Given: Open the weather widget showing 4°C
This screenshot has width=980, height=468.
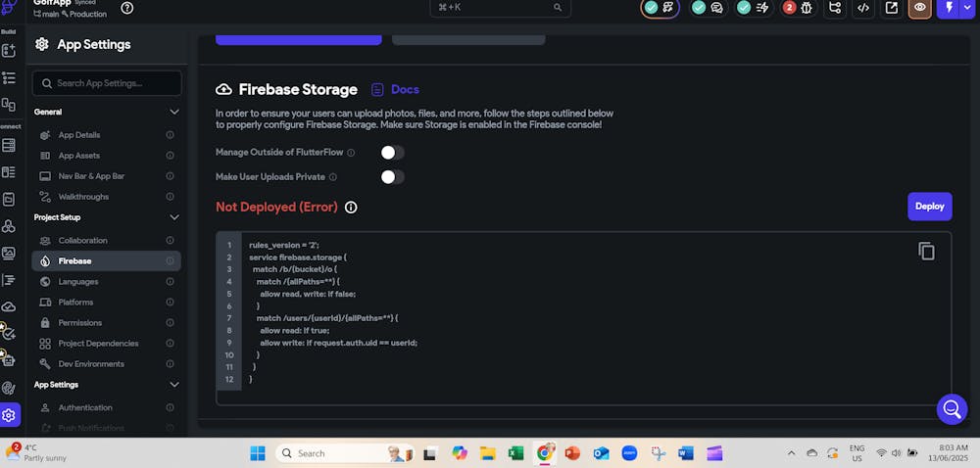Looking at the screenshot, I should pos(34,452).
